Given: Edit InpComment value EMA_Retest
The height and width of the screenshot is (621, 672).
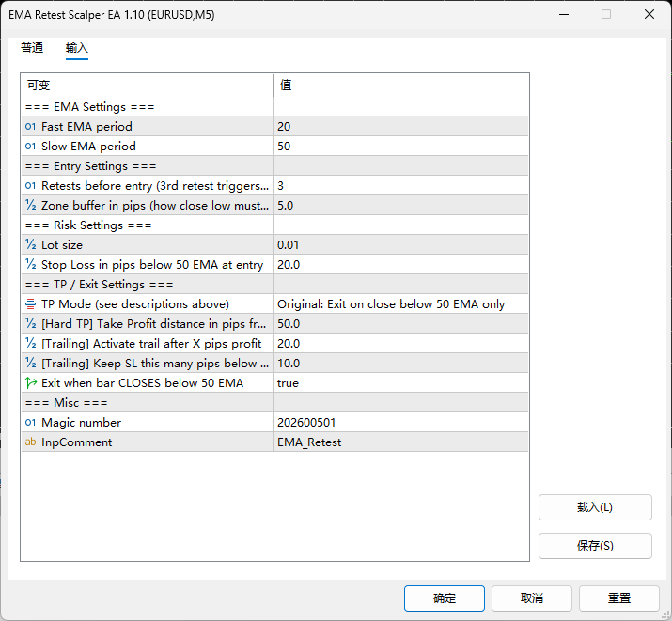Looking at the screenshot, I should [x=400, y=442].
